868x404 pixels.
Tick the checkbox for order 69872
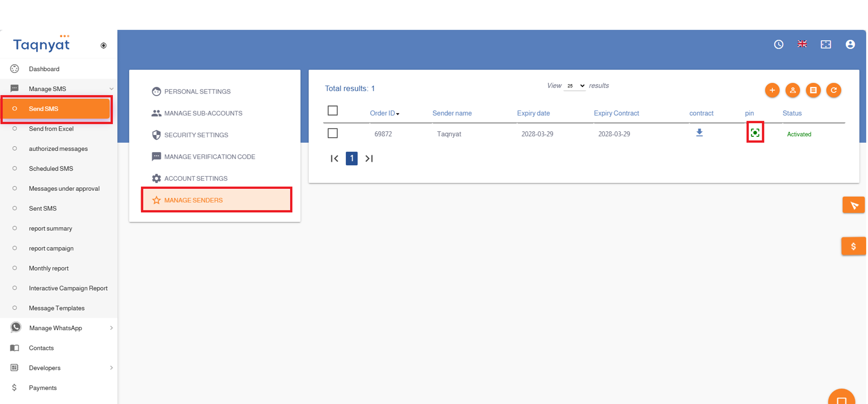tap(333, 133)
